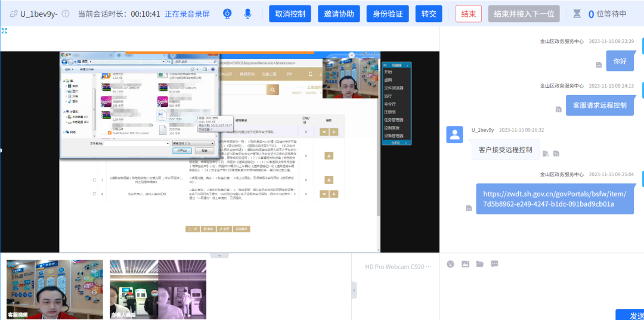Click the 取消控制 button

290,14
